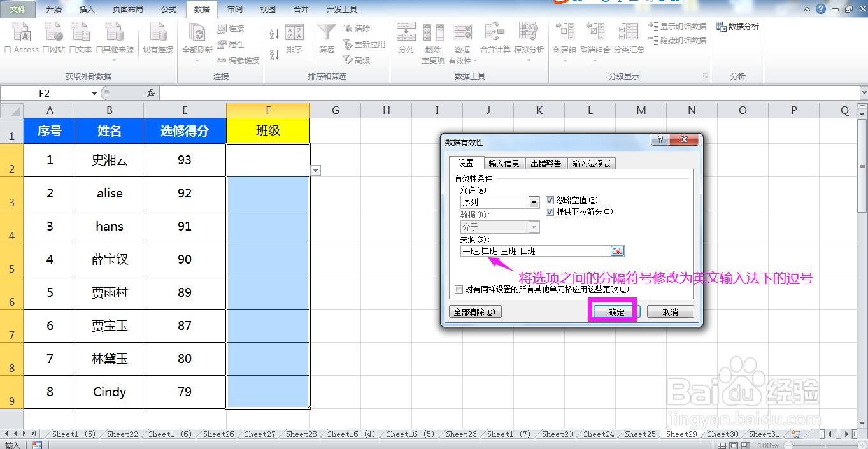Switch to the 输入法模式 dialog tab
The height and width of the screenshot is (449, 868).
591,164
